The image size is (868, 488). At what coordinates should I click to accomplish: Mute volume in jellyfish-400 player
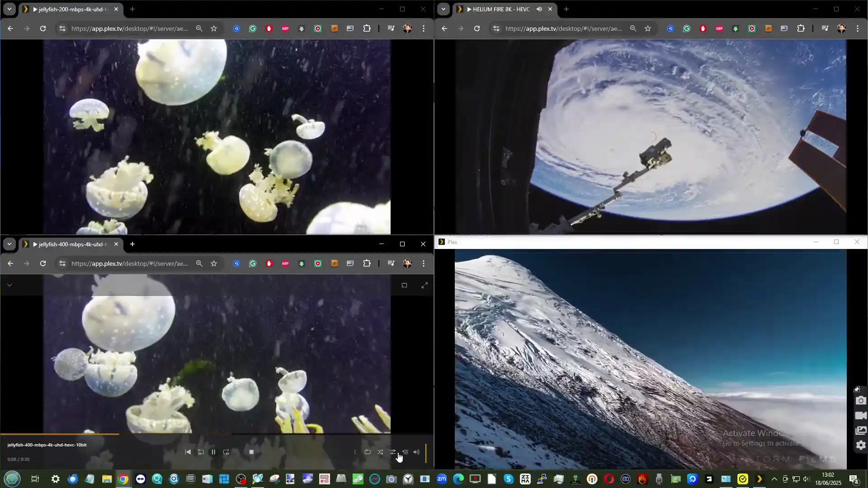(416, 452)
